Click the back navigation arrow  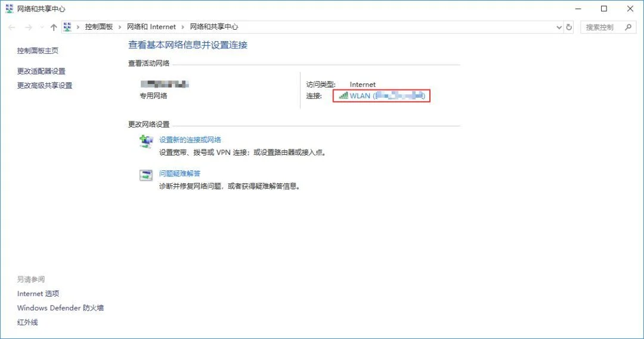click(12, 27)
